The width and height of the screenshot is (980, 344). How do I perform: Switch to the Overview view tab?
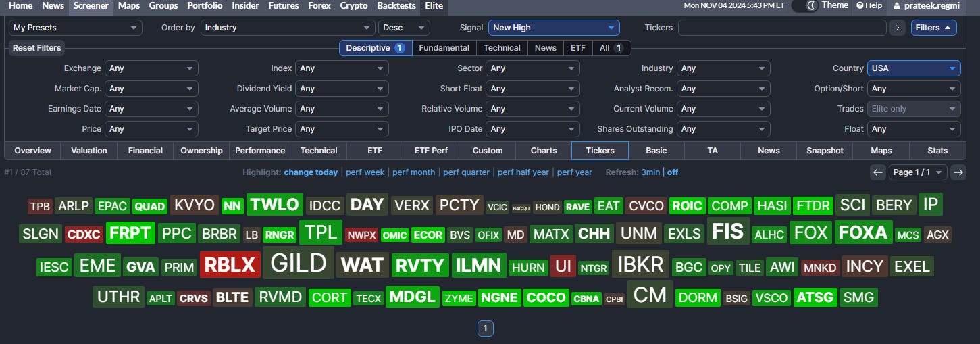point(32,151)
